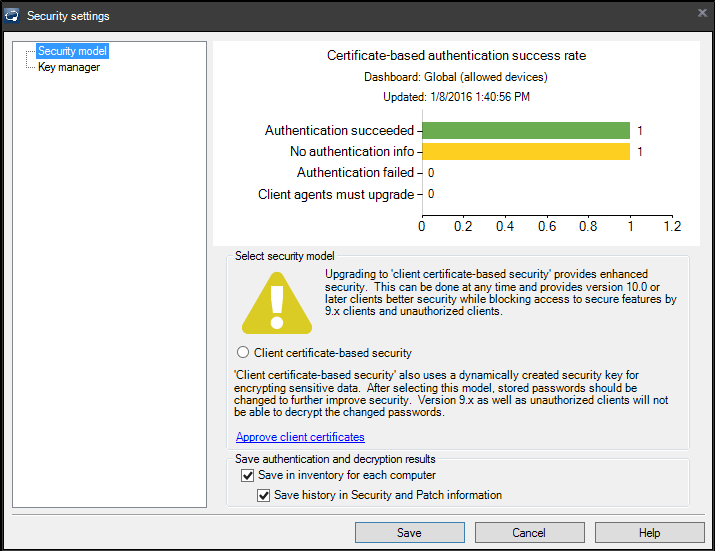Click the Dashboard: Global (allowed devices) text
This screenshot has height=551, width=715.
click(456, 77)
